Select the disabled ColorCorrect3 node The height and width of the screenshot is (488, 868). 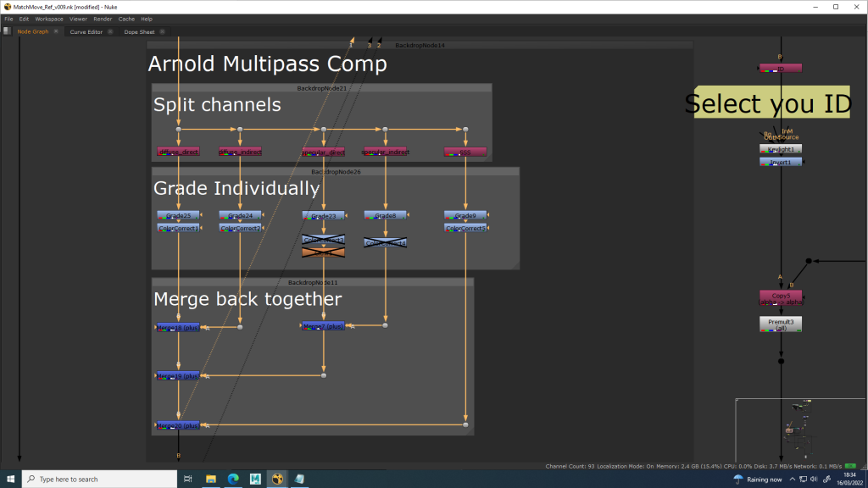[323, 240]
